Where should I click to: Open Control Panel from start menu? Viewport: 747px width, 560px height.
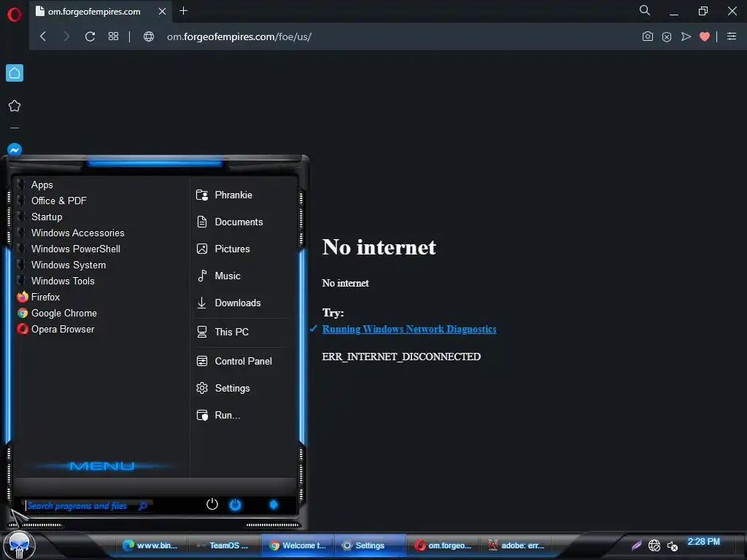pyautogui.click(x=243, y=362)
